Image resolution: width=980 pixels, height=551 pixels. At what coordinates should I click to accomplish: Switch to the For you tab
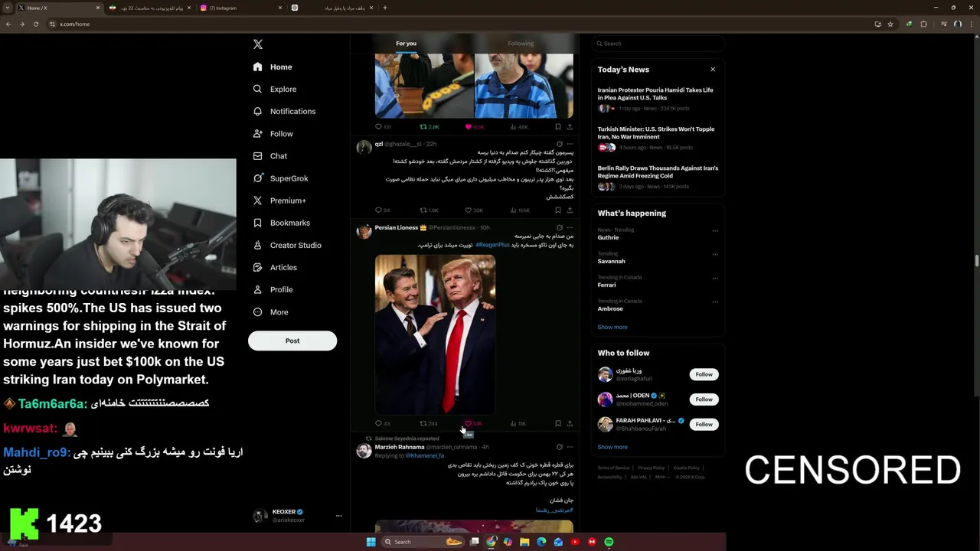click(x=407, y=44)
